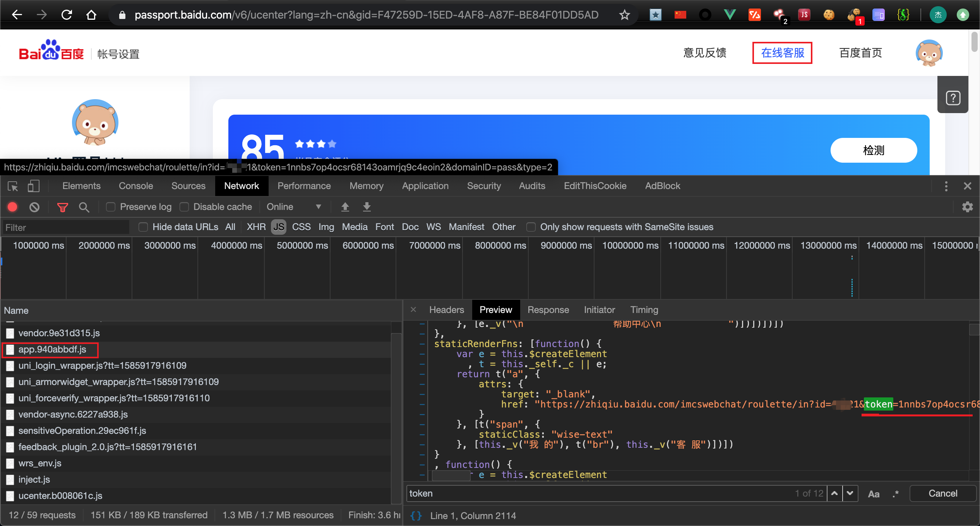The width and height of the screenshot is (980, 526).
Task: Click the 在线客服 link
Action: pos(782,53)
